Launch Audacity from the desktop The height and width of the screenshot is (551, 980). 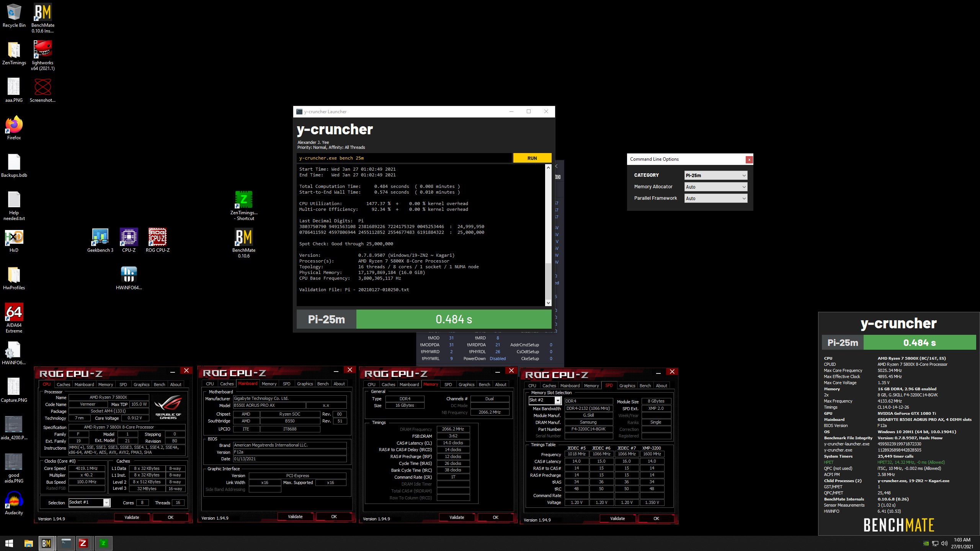[x=14, y=503]
